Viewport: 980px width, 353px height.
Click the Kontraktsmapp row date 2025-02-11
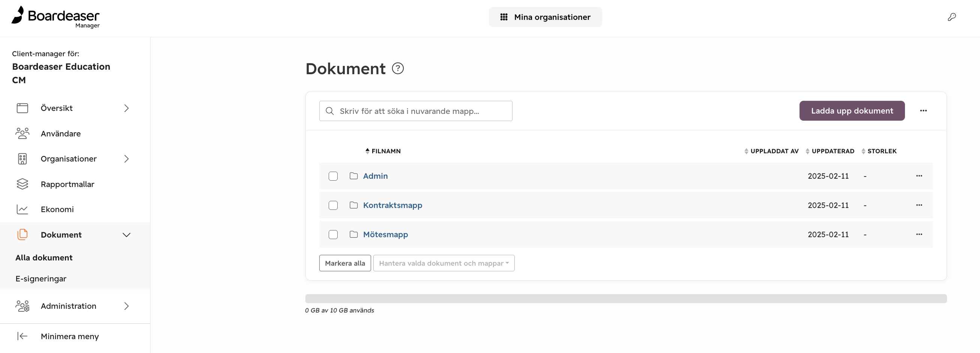click(x=828, y=205)
